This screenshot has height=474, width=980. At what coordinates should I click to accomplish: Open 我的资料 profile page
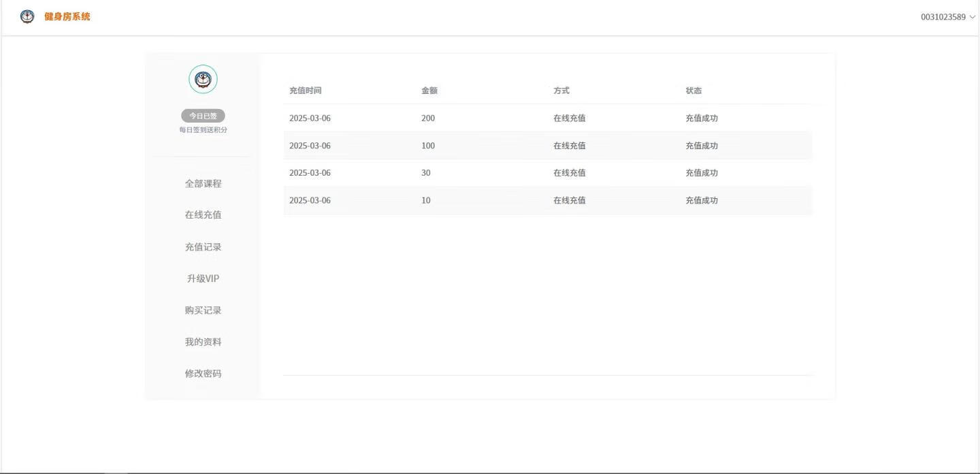point(203,342)
